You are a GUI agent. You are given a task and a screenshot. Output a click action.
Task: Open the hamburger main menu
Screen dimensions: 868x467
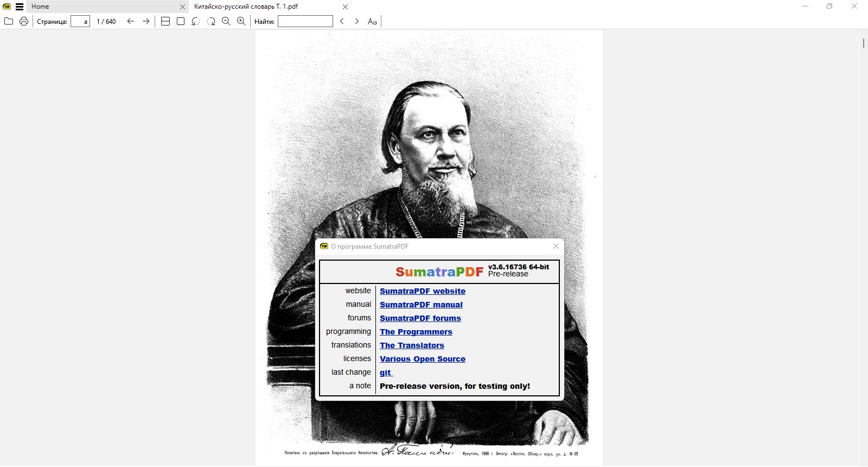(x=20, y=7)
